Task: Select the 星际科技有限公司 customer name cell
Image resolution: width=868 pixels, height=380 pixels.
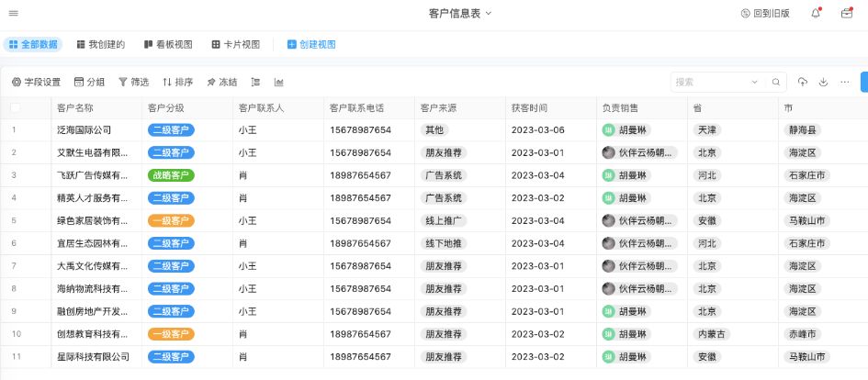Action: 96,357
